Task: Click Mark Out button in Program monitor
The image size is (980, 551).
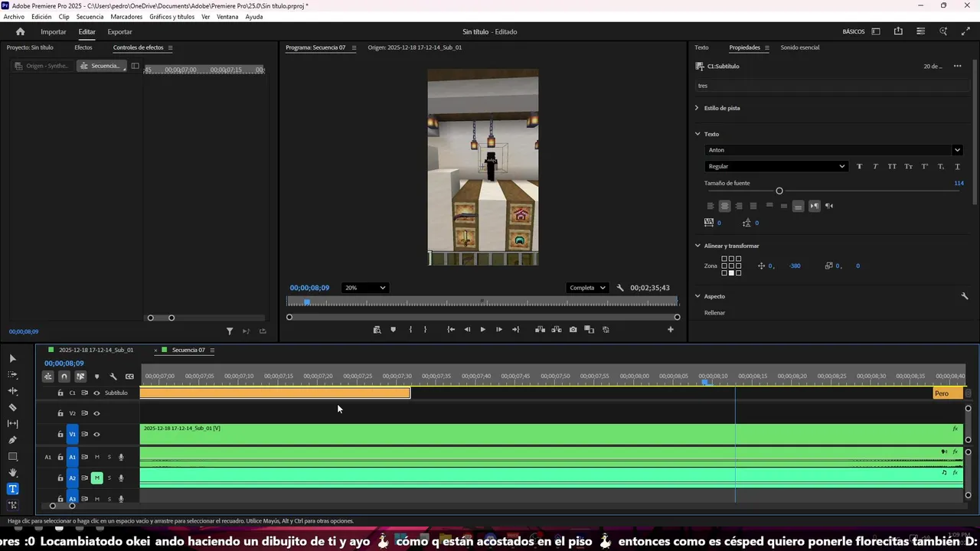Action: click(x=426, y=330)
